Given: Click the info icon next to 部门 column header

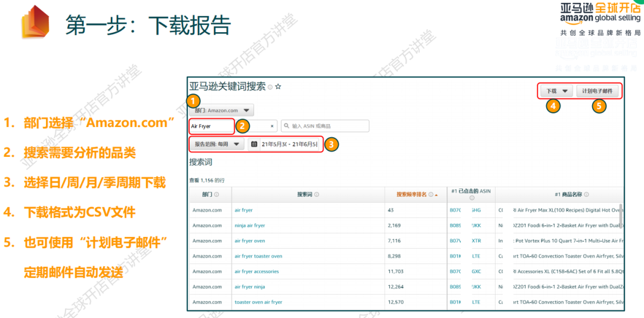Looking at the screenshot, I should [x=216, y=194].
